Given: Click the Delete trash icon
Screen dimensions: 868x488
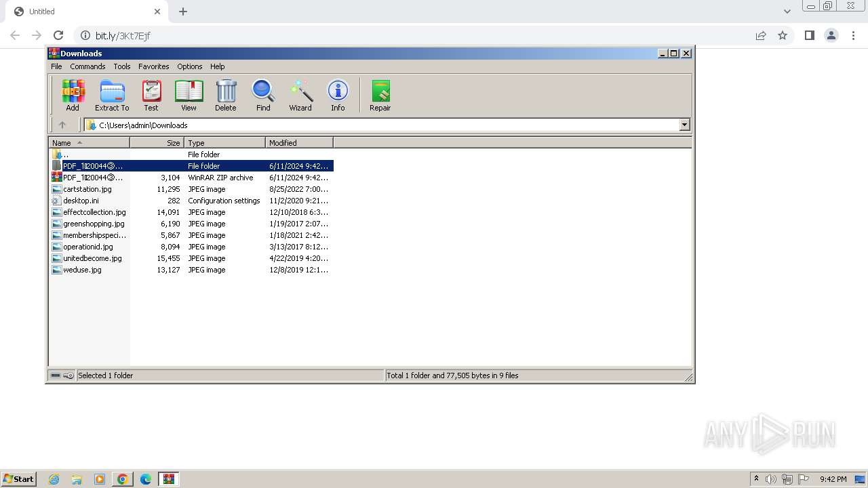Looking at the screenshot, I should coord(226,95).
